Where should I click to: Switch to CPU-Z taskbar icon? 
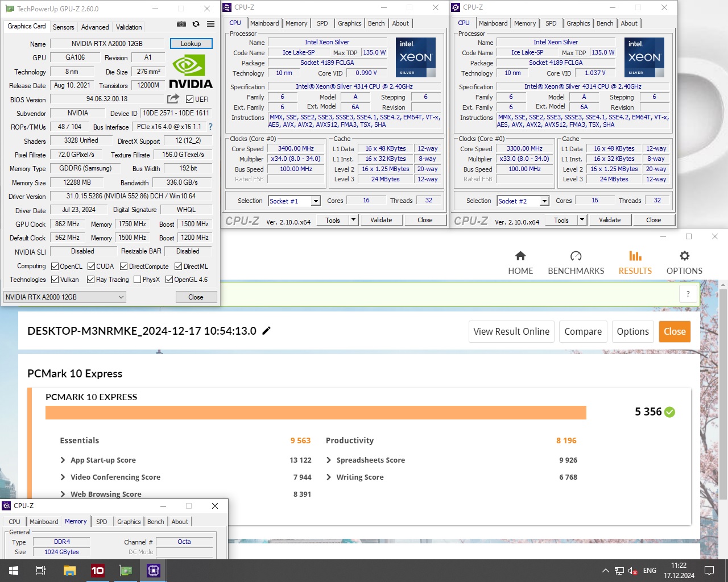click(x=154, y=571)
